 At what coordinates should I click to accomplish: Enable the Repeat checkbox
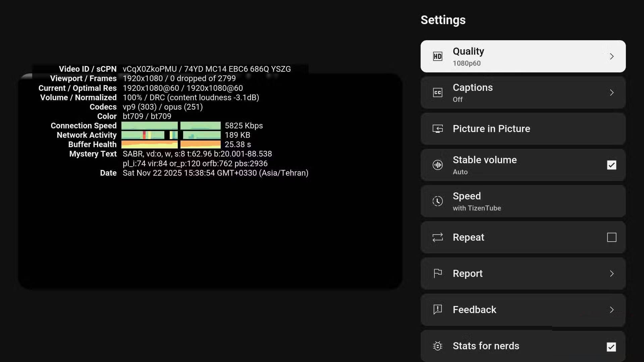(x=612, y=237)
